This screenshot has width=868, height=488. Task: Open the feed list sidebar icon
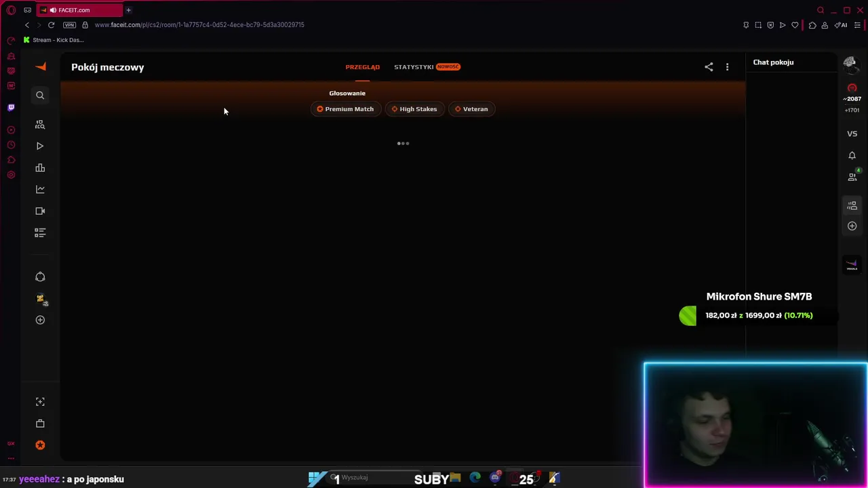[x=40, y=232]
